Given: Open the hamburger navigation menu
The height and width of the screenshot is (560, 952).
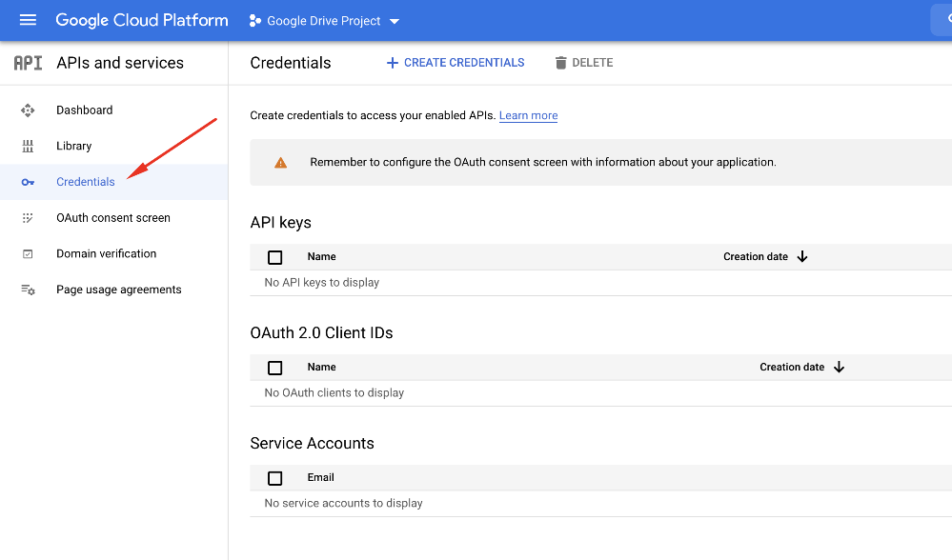Looking at the screenshot, I should point(28,20).
